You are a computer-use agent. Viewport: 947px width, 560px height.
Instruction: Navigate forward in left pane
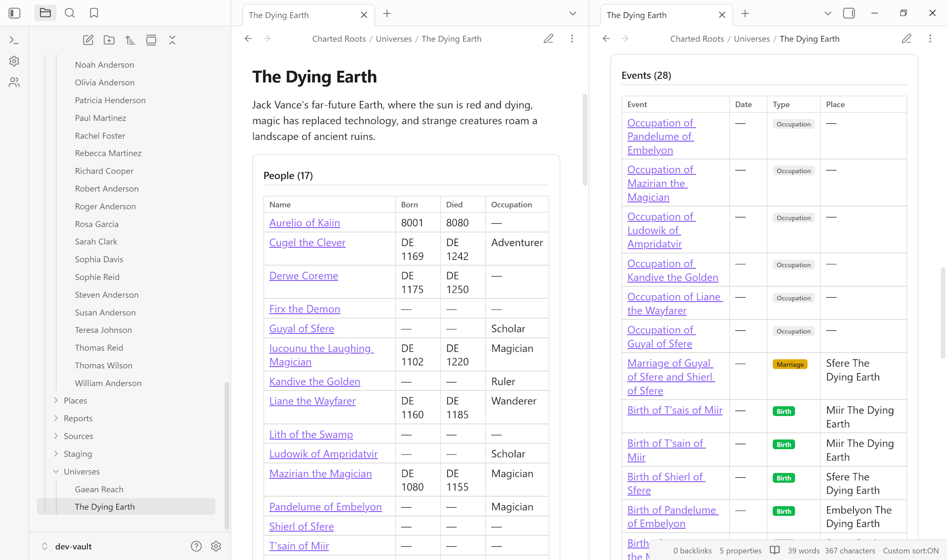coord(267,38)
